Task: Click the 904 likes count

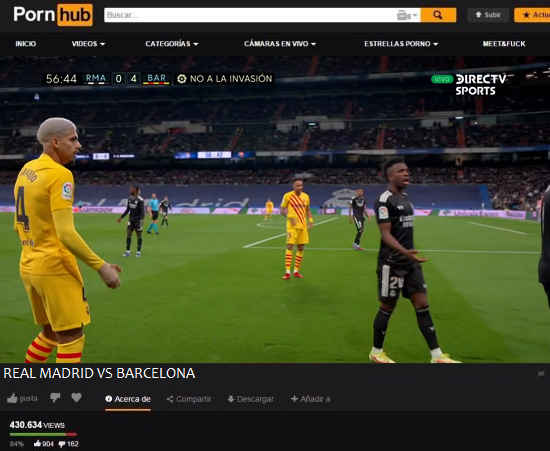Action: coord(44,444)
